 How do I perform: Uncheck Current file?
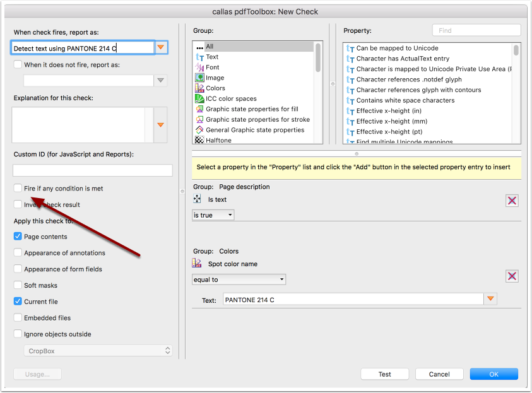pyautogui.click(x=18, y=301)
